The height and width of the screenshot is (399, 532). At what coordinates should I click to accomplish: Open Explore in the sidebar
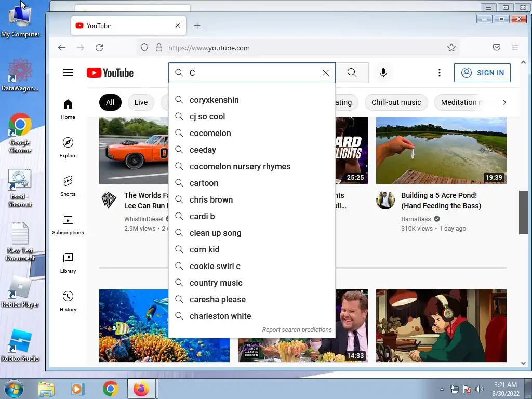(68, 148)
